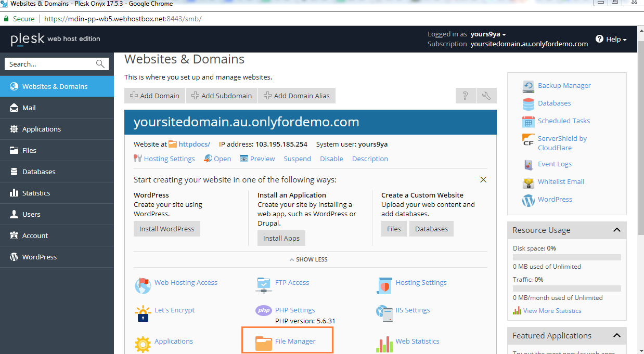
Task: Click the Add Domain button
Action: tap(154, 96)
